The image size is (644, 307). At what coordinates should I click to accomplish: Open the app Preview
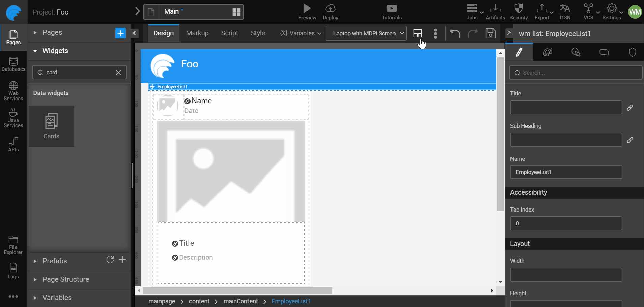tap(307, 12)
